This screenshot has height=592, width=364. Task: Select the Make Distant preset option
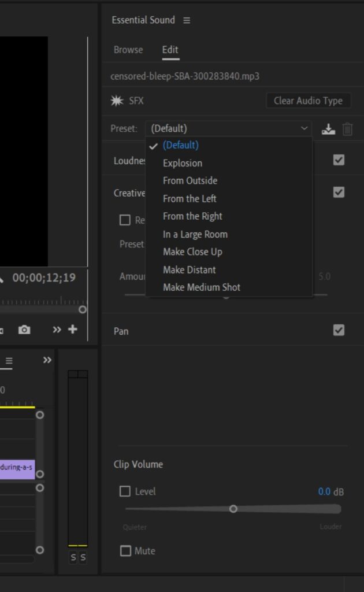190,269
